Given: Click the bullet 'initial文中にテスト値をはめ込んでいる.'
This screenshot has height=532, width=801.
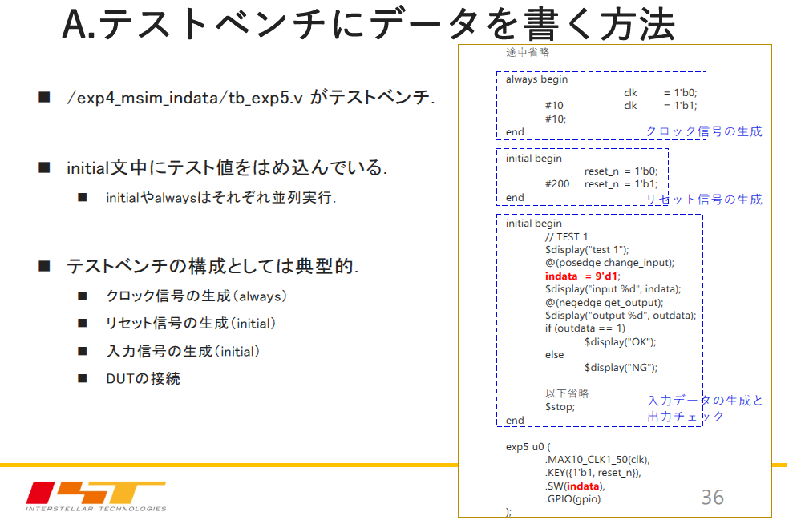Looking at the screenshot, I should tap(227, 167).
